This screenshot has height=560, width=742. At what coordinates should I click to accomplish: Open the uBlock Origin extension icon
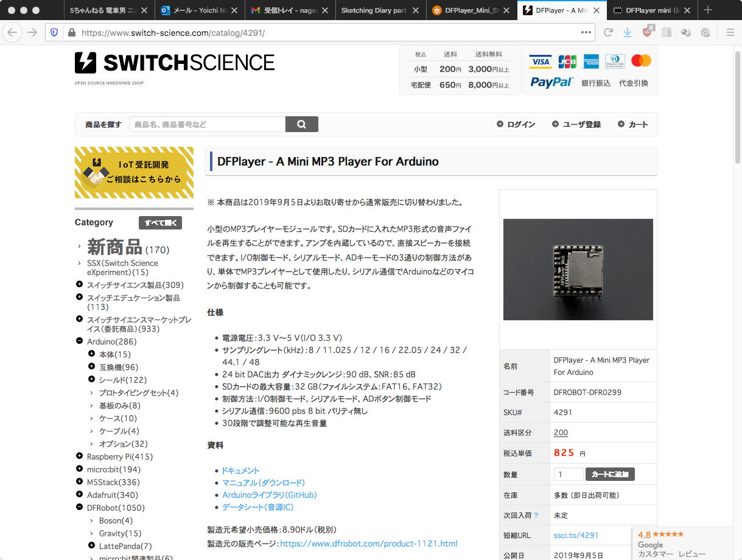tap(647, 32)
